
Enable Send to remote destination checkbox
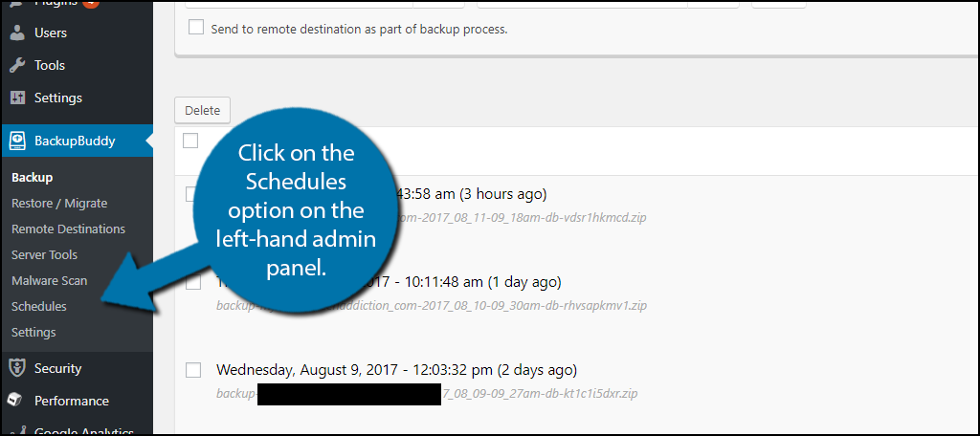[x=196, y=28]
